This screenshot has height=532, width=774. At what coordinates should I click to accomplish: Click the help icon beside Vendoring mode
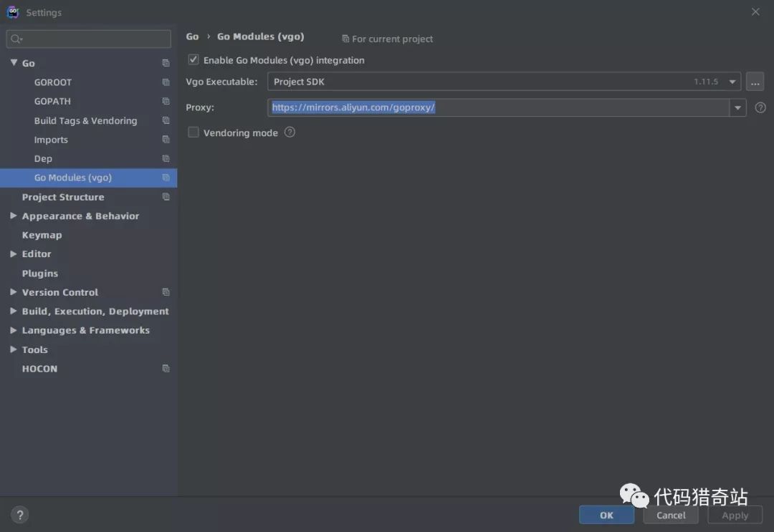click(290, 132)
